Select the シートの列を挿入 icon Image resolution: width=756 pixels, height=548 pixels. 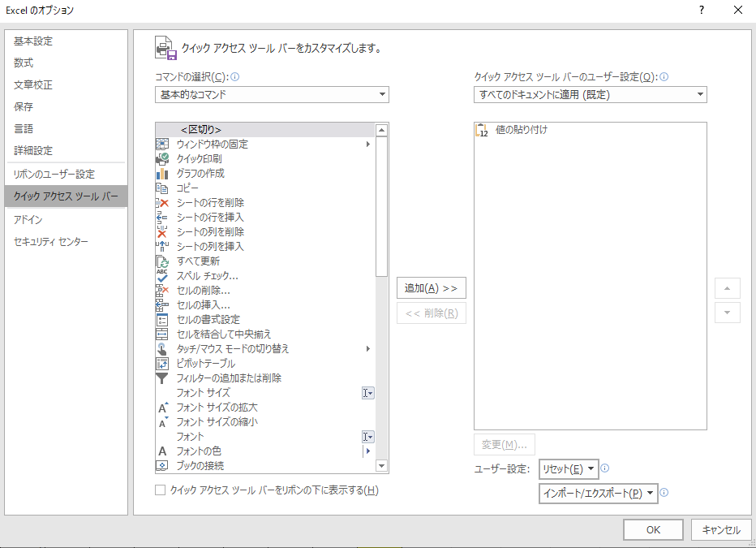pos(162,247)
